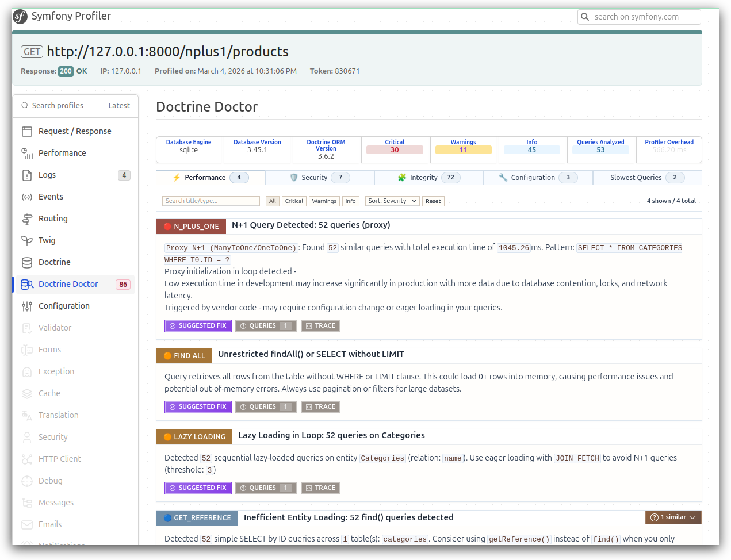
Task: Click the Translation sidebar icon
Action: [27, 415]
